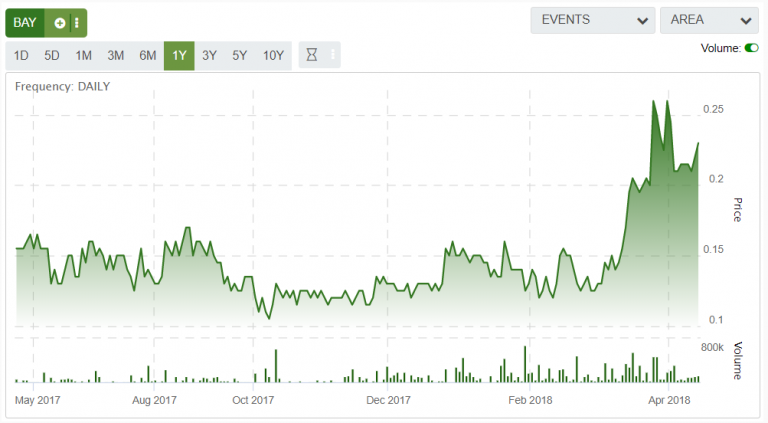Click the Volume axis title
Screen dimensions: 768x423
[x=738, y=360]
